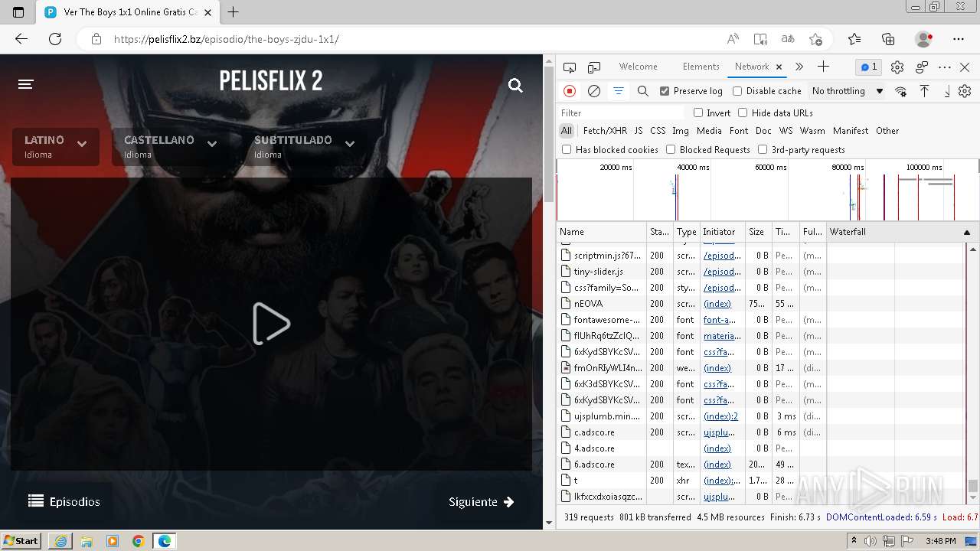Filter requests by Font

pos(739,131)
